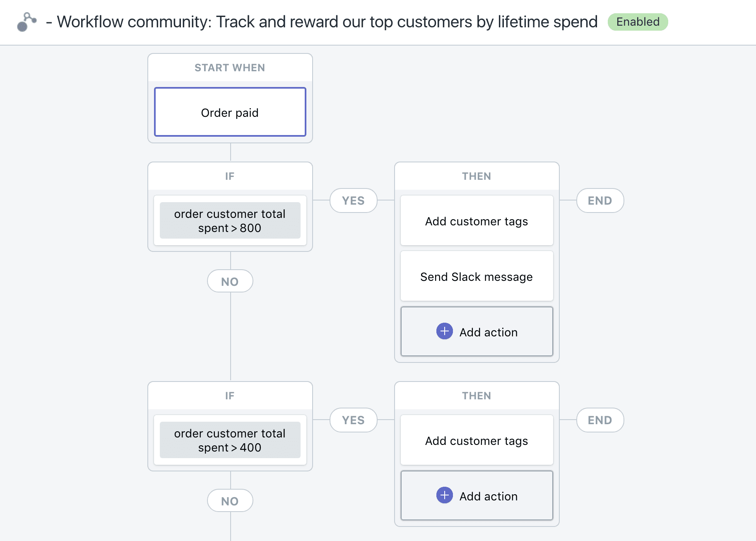Screen dimensions: 756x541
Task: Open the Send Slack message action
Action: coord(477,276)
